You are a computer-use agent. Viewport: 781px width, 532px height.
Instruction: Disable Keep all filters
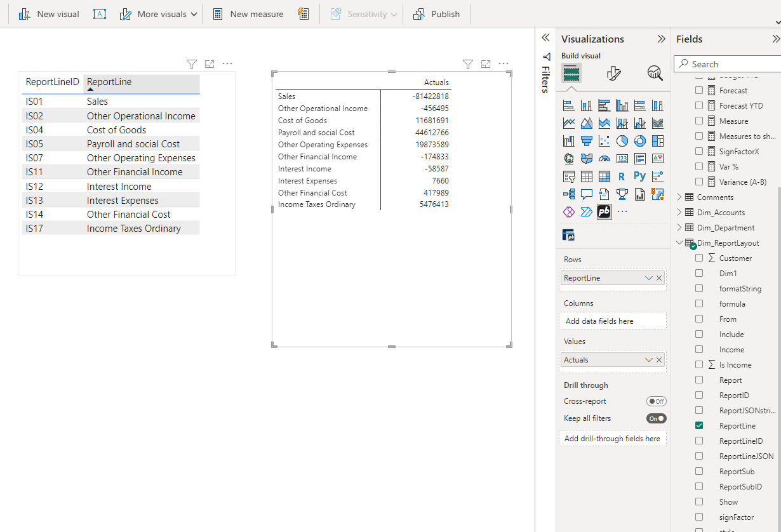pos(657,418)
